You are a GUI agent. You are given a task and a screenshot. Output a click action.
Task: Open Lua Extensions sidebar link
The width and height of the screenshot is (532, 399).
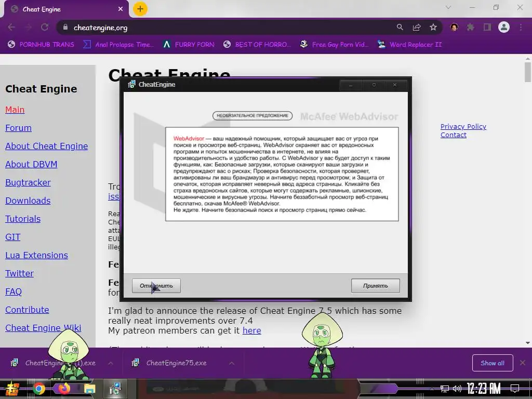(x=37, y=255)
